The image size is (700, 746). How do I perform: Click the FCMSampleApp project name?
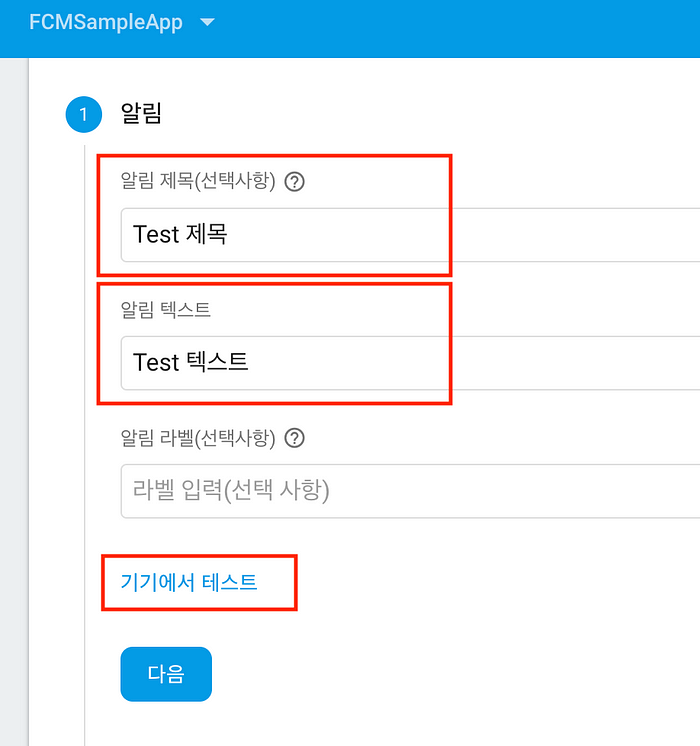(x=106, y=22)
